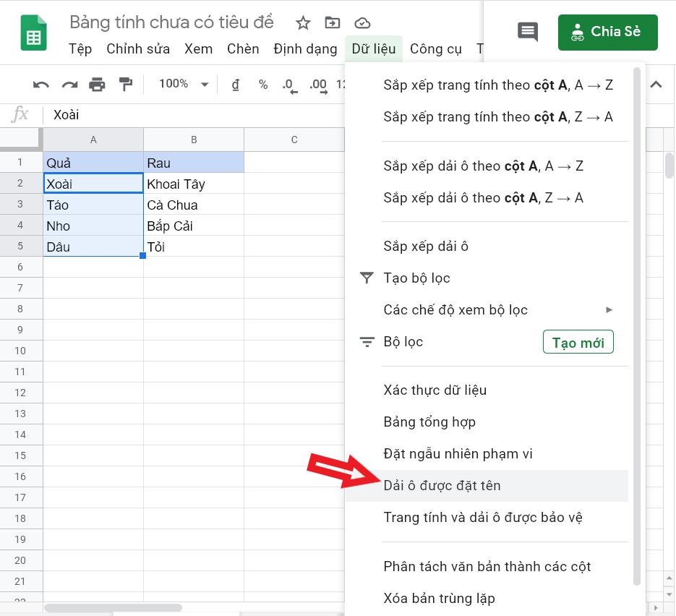Click the Tạo mới button
676x616 pixels.
coord(578,341)
